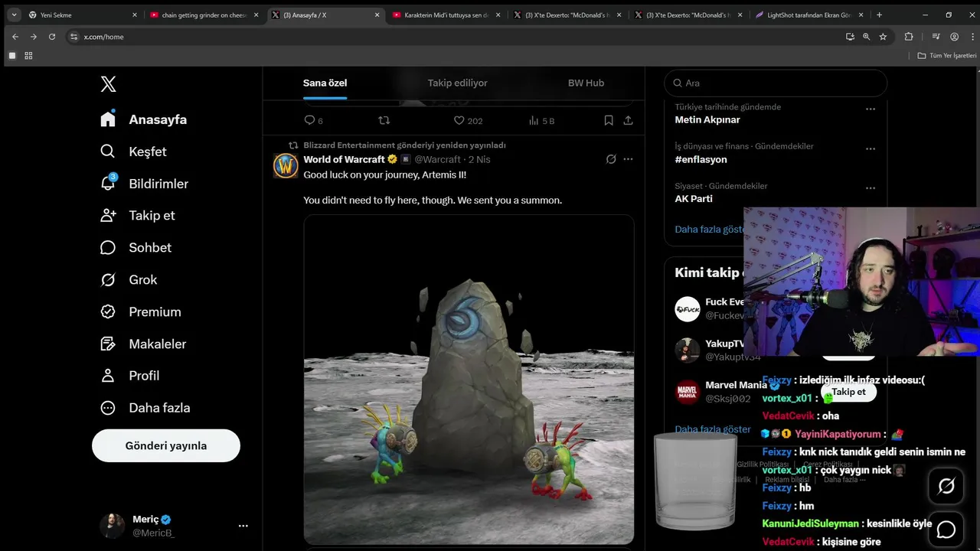Screen dimensions: 980x551
Task: Switch to chain getting grinder YouTube tab
Action: [204, 15]
